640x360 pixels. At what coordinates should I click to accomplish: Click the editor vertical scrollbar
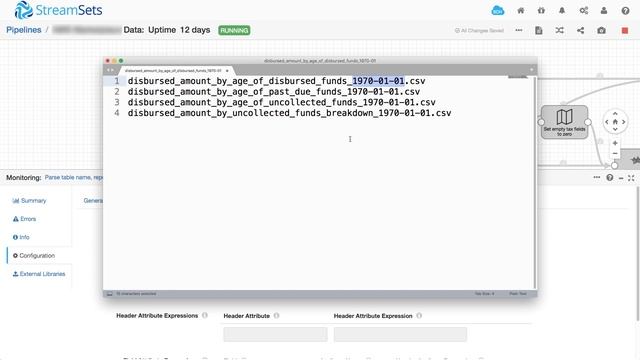535,182
